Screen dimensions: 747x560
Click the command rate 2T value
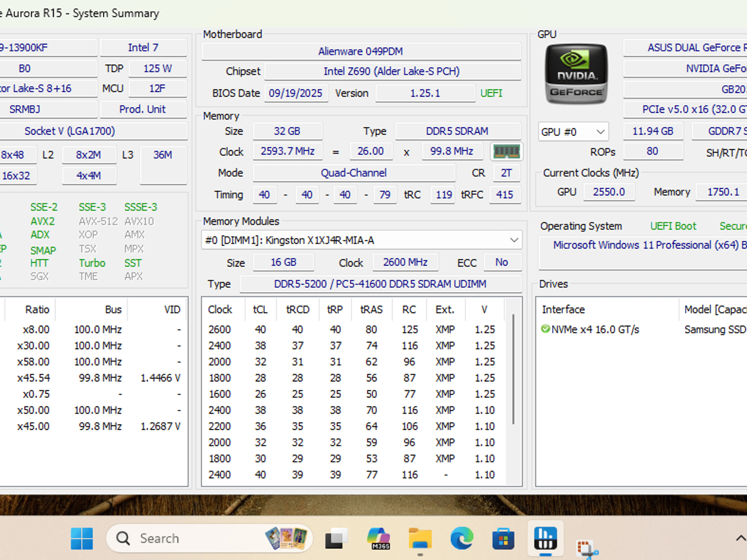tap(506, 173)
